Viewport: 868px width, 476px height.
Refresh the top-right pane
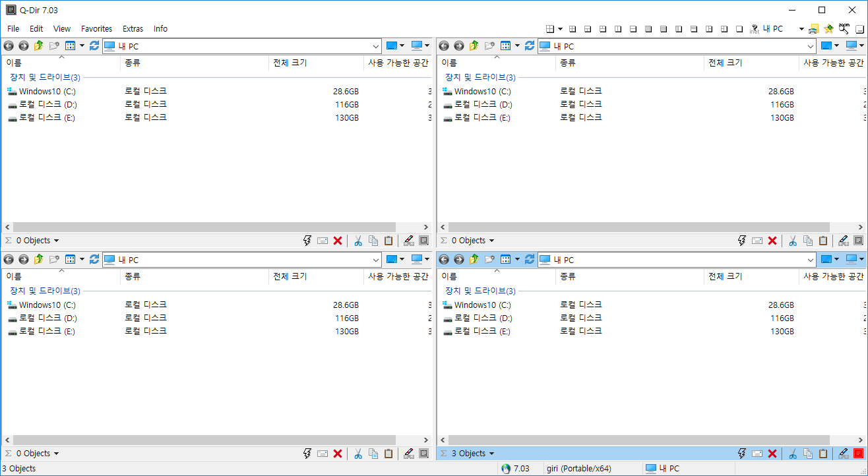530,46
